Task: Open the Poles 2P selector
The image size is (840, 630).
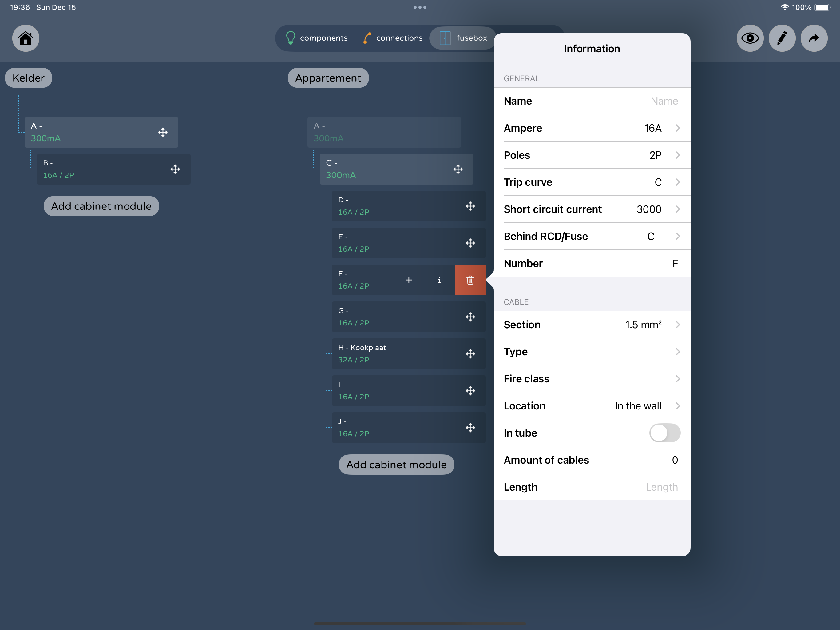Action: [592, 155]
